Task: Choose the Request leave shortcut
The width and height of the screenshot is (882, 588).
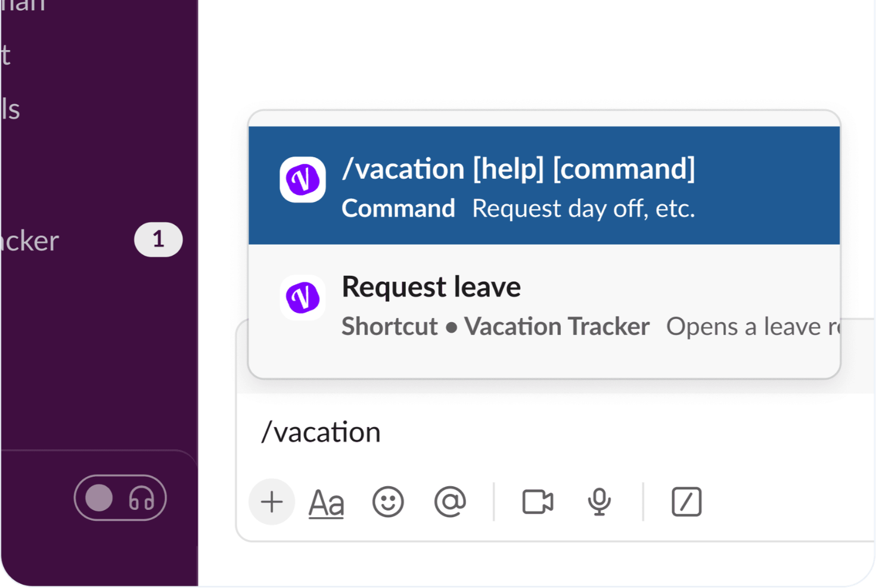Action: [431, 287]
